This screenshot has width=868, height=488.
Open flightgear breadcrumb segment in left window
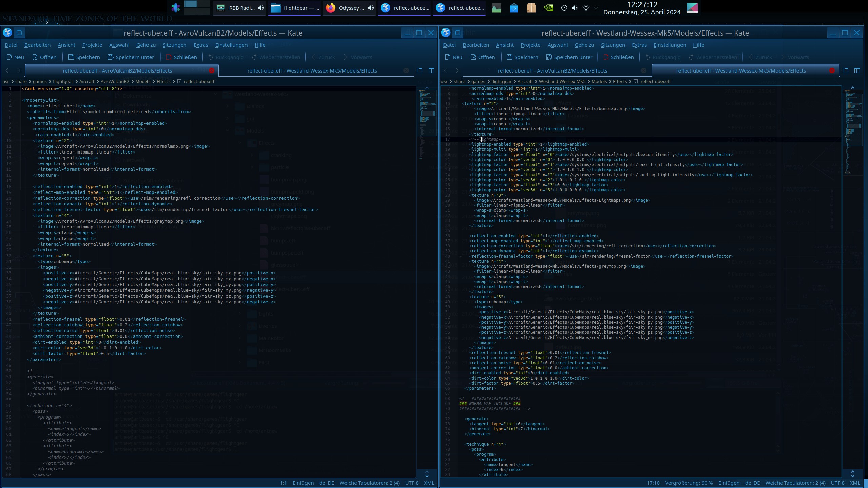[63, 81]
